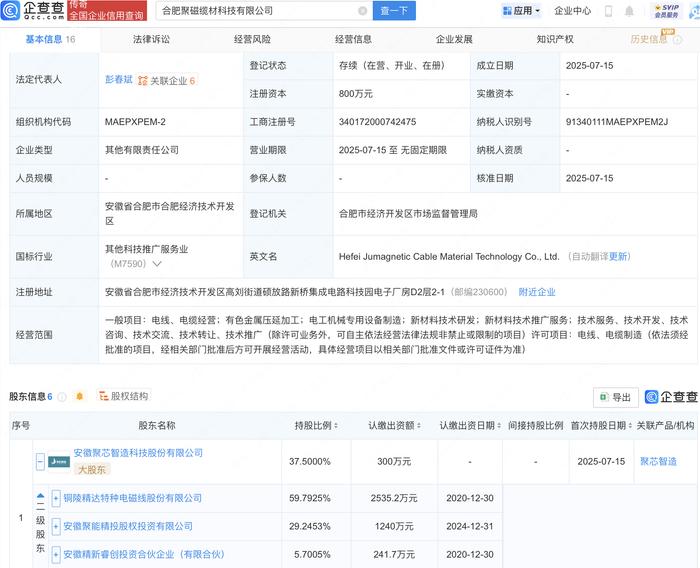Expand 铜陵精达特种电磁线股份有限公司 row

[x=56, y=498]
